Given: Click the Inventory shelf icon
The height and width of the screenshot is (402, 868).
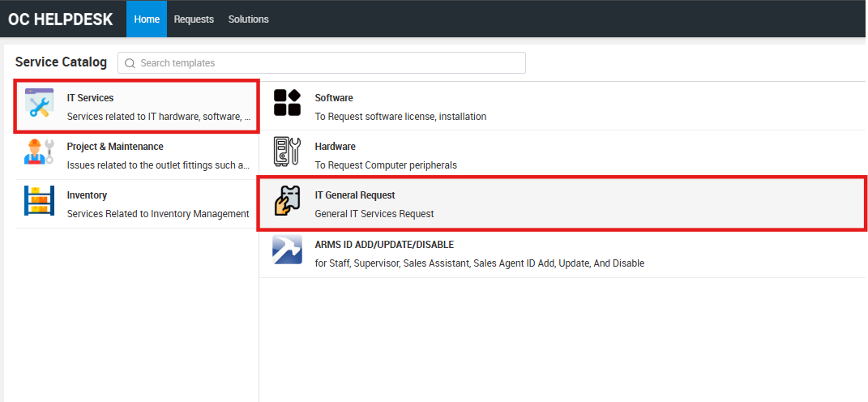Looking at the screenshot, I should coord(39,201).
